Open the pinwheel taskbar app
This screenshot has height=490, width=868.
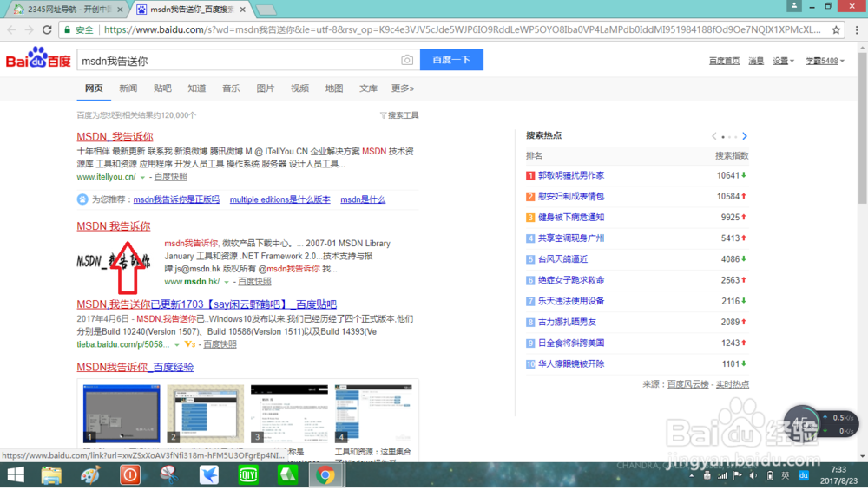pyautogui.click(x=169, y=475)
